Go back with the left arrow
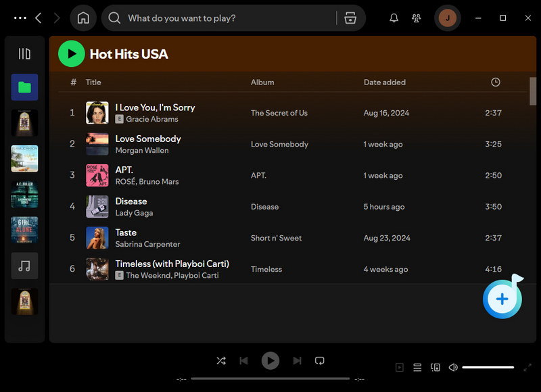The width and height of the screenshot is (541, 392). [39, 18]
